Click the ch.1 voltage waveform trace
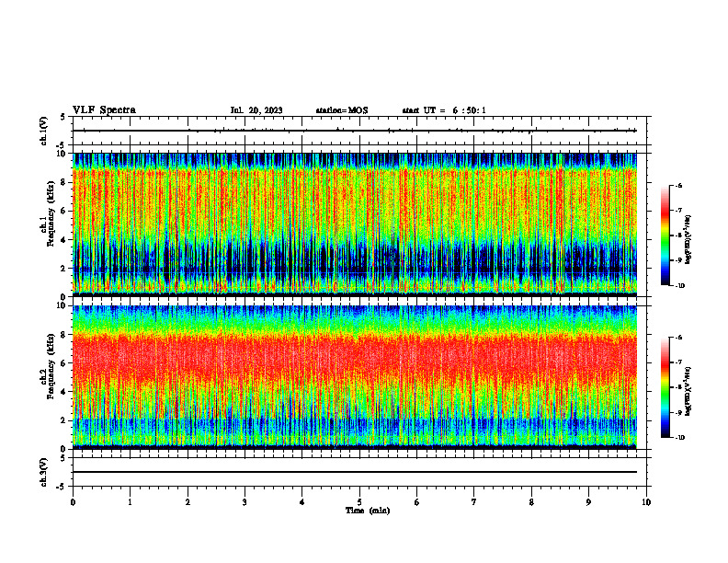This screenshot has width=728, height=563. click(355, 131)
